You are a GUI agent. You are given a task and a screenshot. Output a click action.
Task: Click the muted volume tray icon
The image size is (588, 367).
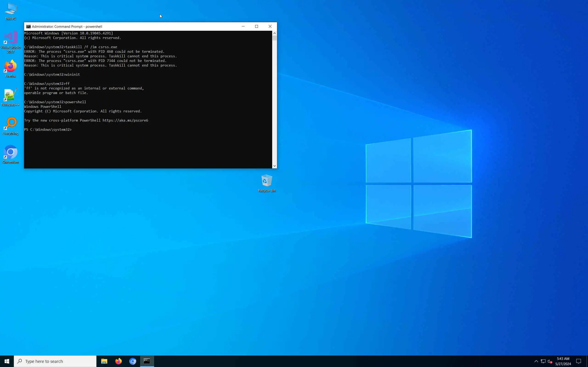(x=550, y=361)
